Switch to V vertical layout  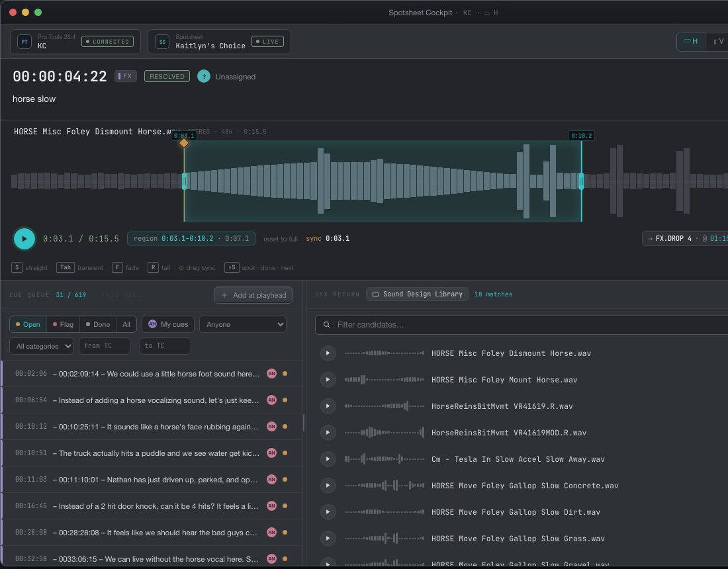(x=718, y=41)
